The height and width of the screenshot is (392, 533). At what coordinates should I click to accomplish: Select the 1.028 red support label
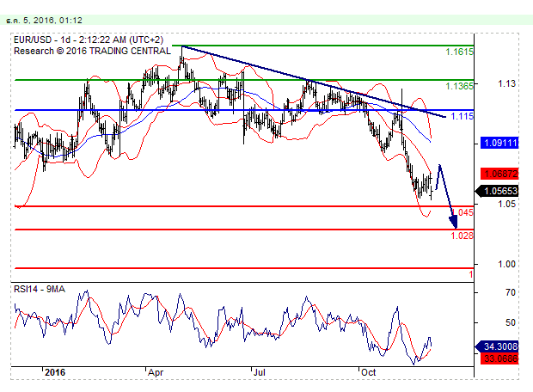462,235
